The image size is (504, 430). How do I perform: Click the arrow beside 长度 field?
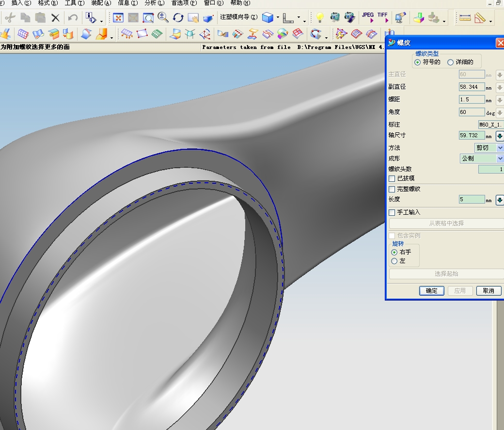click(x=500, y=200)
